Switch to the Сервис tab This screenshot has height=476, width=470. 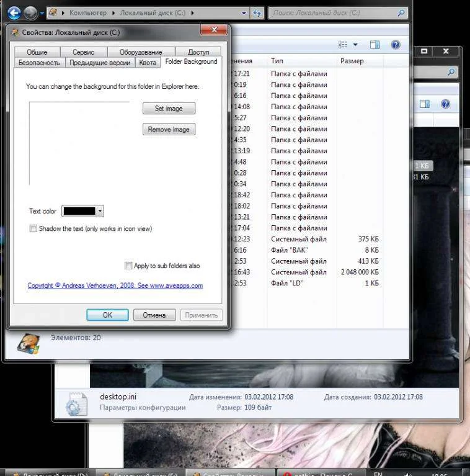coord(83,52)
